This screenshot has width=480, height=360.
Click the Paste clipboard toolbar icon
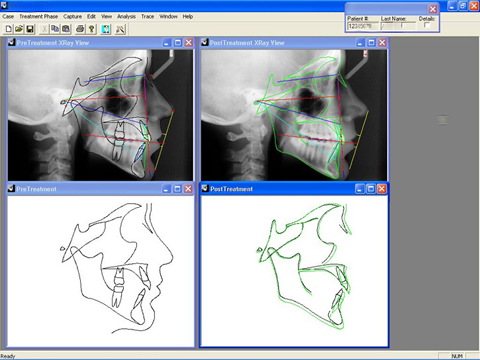tap(66, 29)
